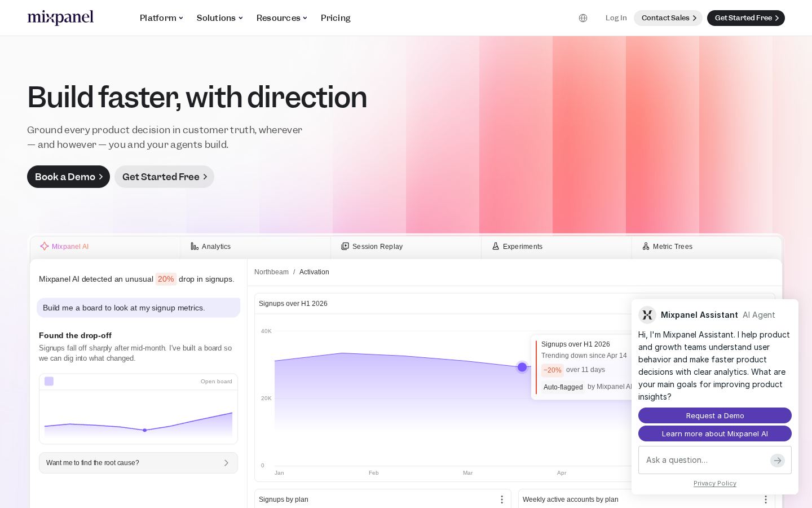This screenshot has width=812, height=508.
Task: Expand the Platform menu
Action: (161, 18)
